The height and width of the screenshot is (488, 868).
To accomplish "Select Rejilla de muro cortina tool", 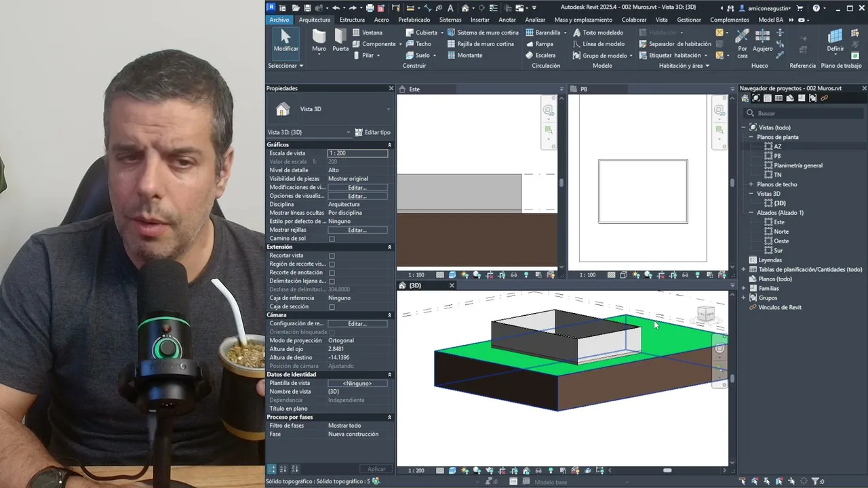I will coord(481,44).
